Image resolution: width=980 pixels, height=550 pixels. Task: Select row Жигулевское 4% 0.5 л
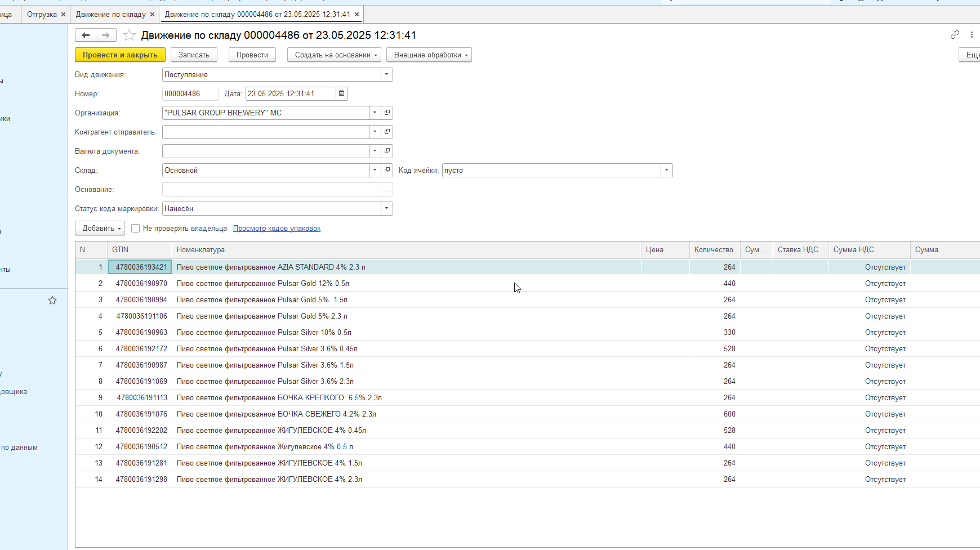pos(527,446)
